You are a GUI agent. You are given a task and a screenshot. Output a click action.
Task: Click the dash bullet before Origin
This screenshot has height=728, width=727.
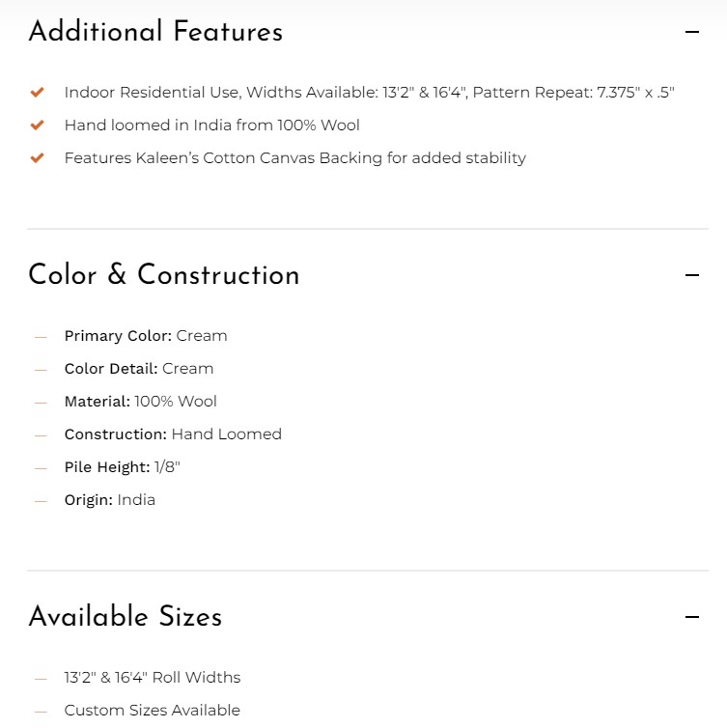[x=41, y=501]
